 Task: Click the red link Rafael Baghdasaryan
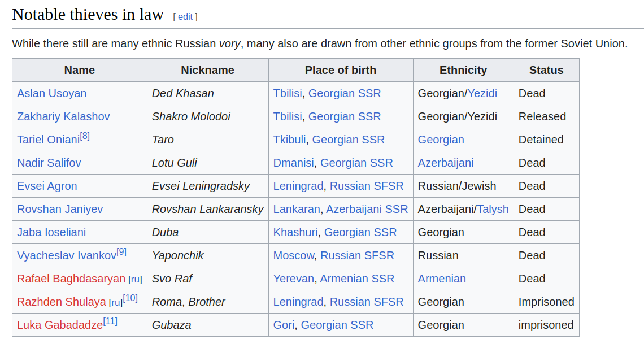(71, 279)
